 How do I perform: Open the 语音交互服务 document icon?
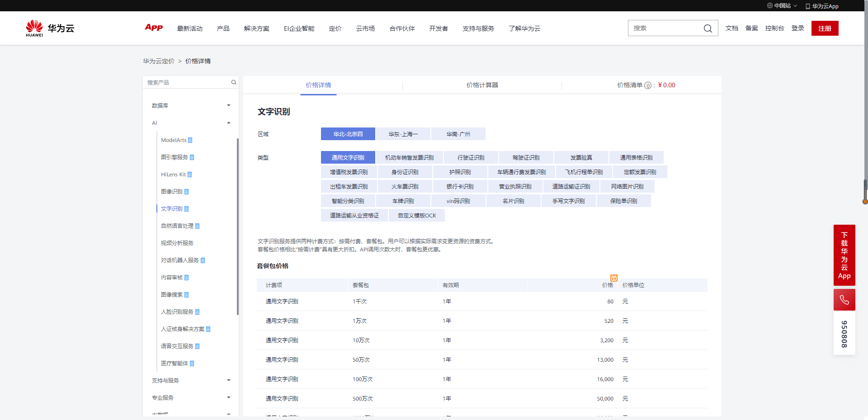tap(198, 346)
